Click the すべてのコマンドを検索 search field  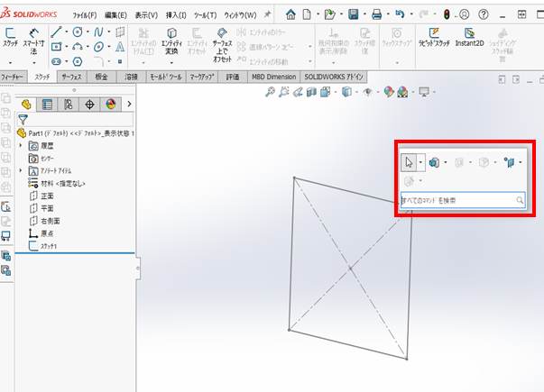pyautogui.click(x=463, y=200)
